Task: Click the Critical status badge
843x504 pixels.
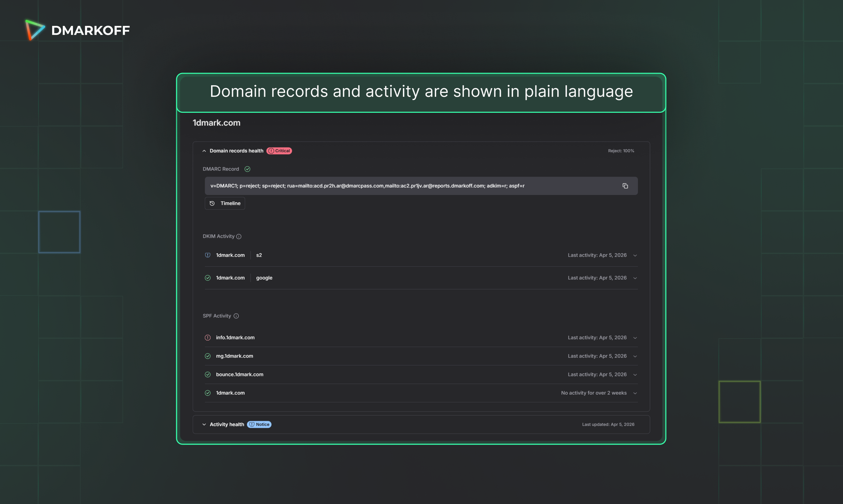Action: (279, 151)
